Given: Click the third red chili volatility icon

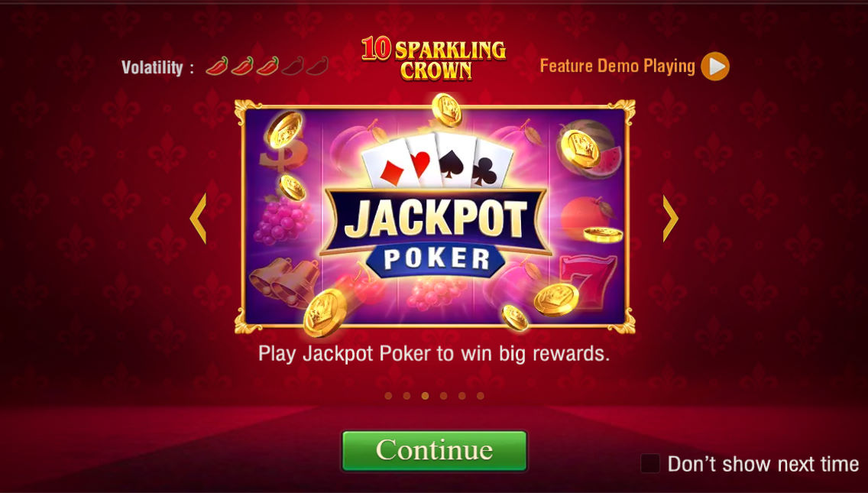Looking at the screenshot, I should pos(268,66).
